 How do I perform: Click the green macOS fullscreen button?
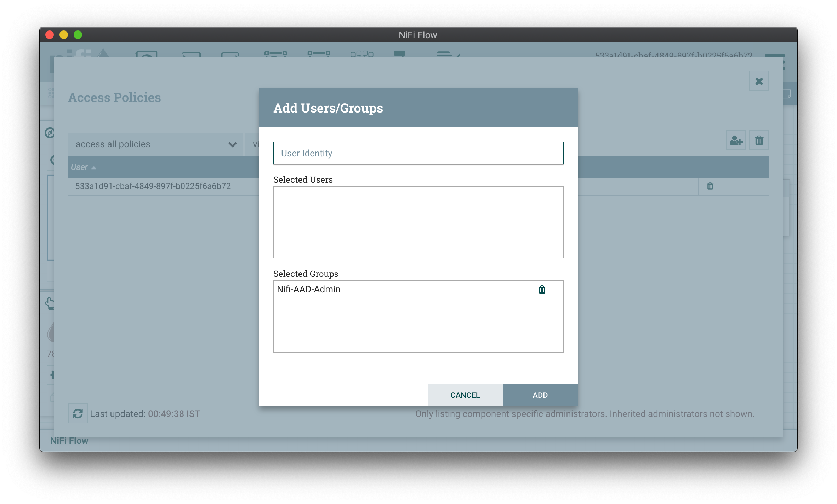78,35
